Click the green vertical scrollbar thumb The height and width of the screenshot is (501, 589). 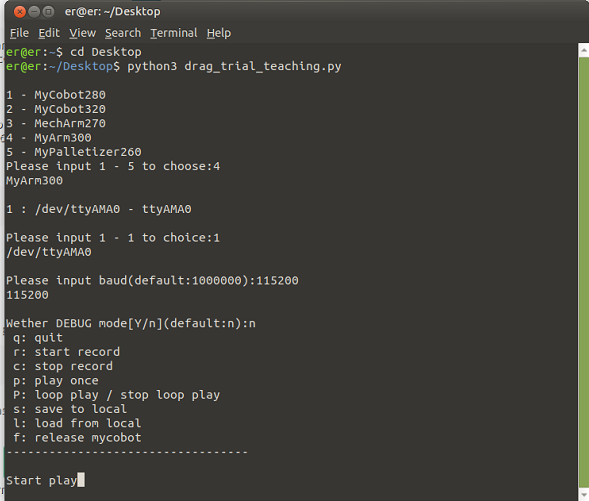pos(583,272)
